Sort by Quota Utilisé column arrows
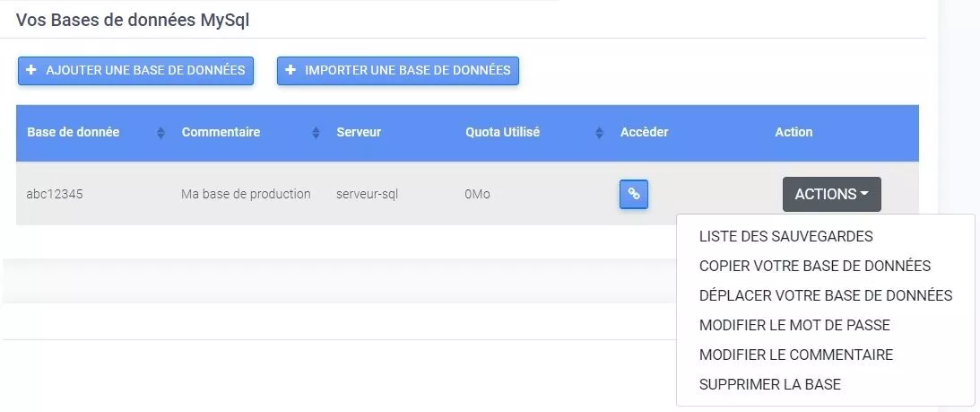The width and height of the screenshot is (980, 412). [x=599, y=133]
